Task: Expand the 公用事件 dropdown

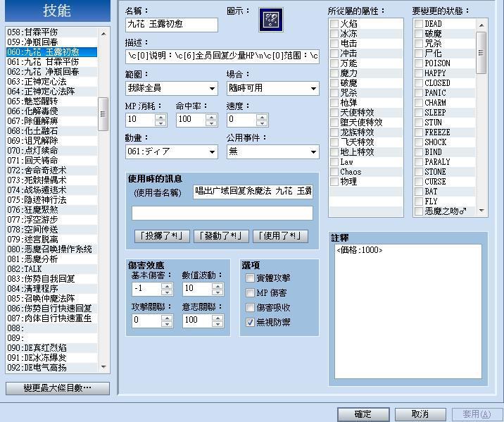Action: (x=272, y=152)
